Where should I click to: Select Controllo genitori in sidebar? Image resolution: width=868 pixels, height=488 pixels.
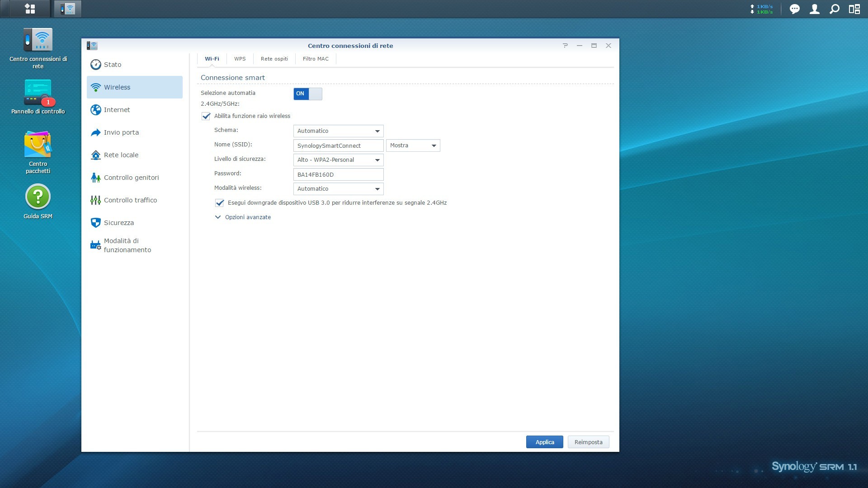point(131,178)
